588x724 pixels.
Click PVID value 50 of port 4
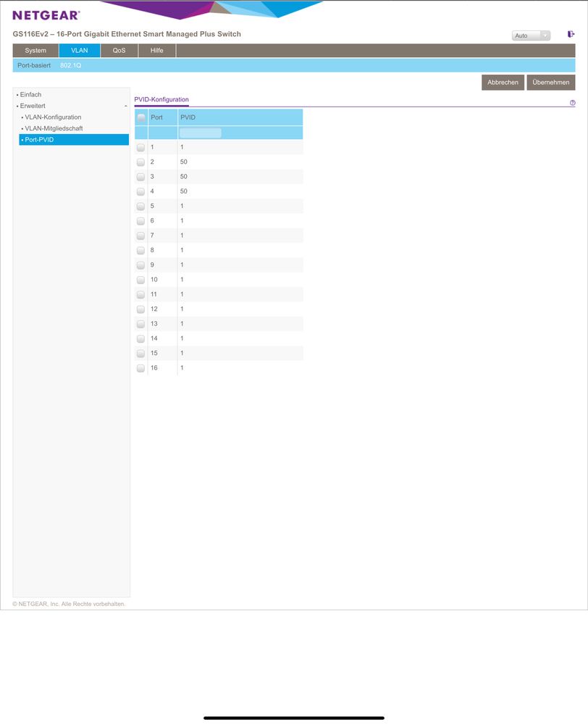pyautogui.click(x=184, y=191)
